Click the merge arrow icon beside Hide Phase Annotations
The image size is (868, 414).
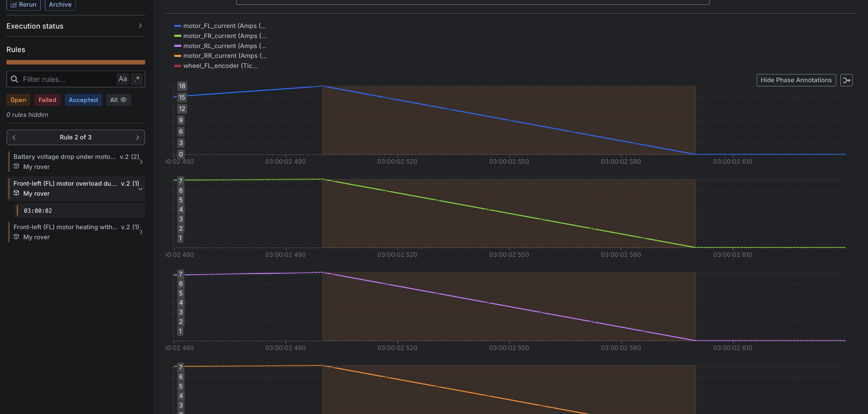(x=846, y=80)
